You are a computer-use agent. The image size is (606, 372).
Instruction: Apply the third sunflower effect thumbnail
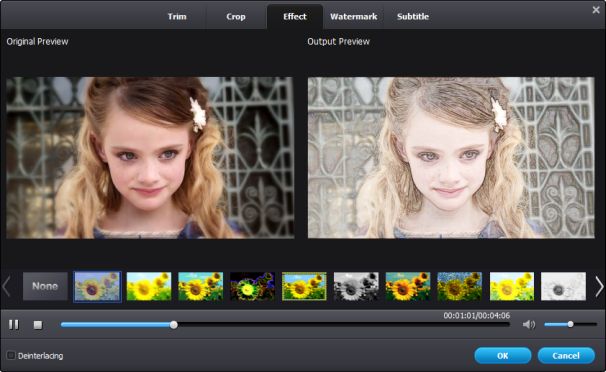coord(201,286)
